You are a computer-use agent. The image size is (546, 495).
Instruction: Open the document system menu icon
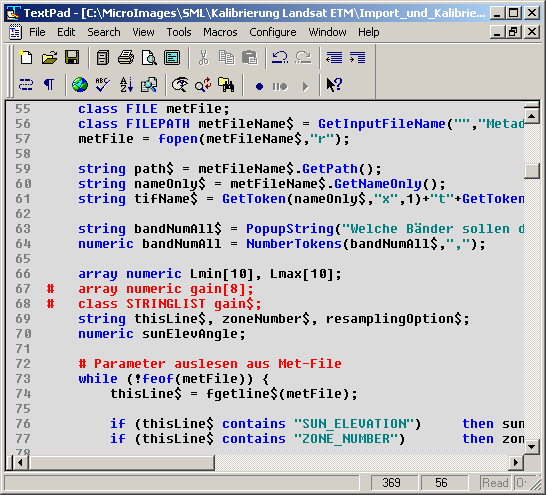(x=15, y=32)
